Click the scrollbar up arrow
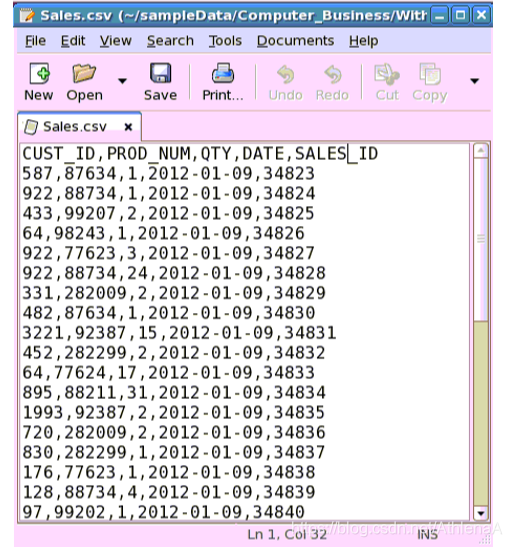Viewport: 512px width, 547px height. point(481,151)
